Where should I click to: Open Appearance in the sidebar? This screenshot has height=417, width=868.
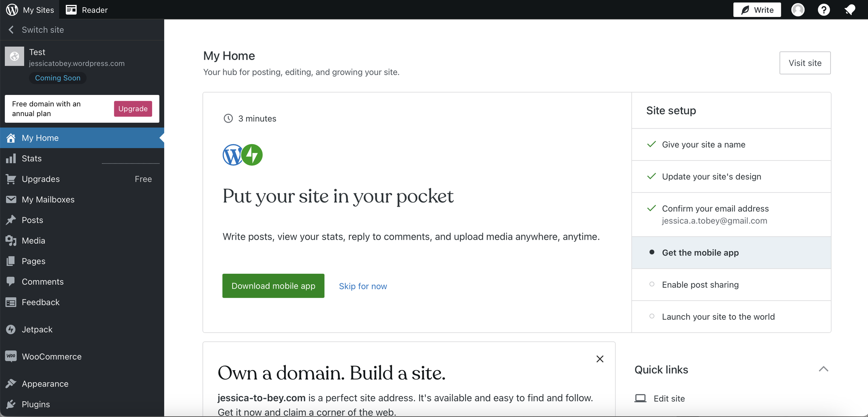pos(82,384)
